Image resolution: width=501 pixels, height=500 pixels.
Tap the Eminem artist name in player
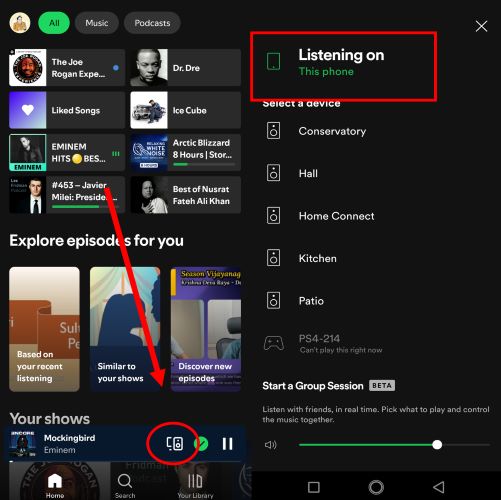(x=60, y=450)
